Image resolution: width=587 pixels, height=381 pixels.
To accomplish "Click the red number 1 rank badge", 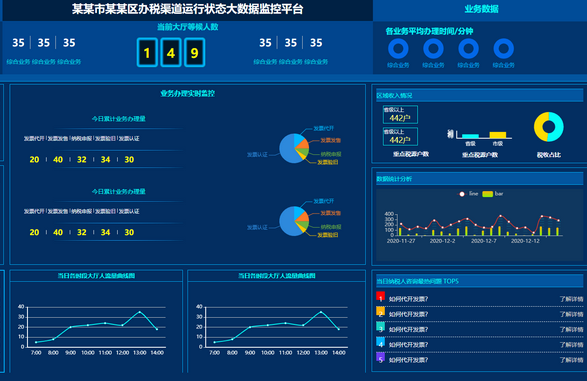I will click(380, 297).
